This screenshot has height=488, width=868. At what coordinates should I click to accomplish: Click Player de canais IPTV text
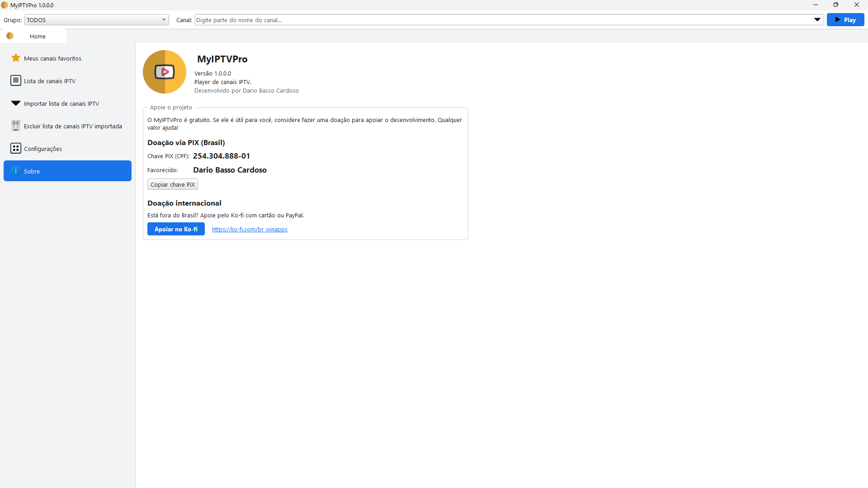pos(223,82)
